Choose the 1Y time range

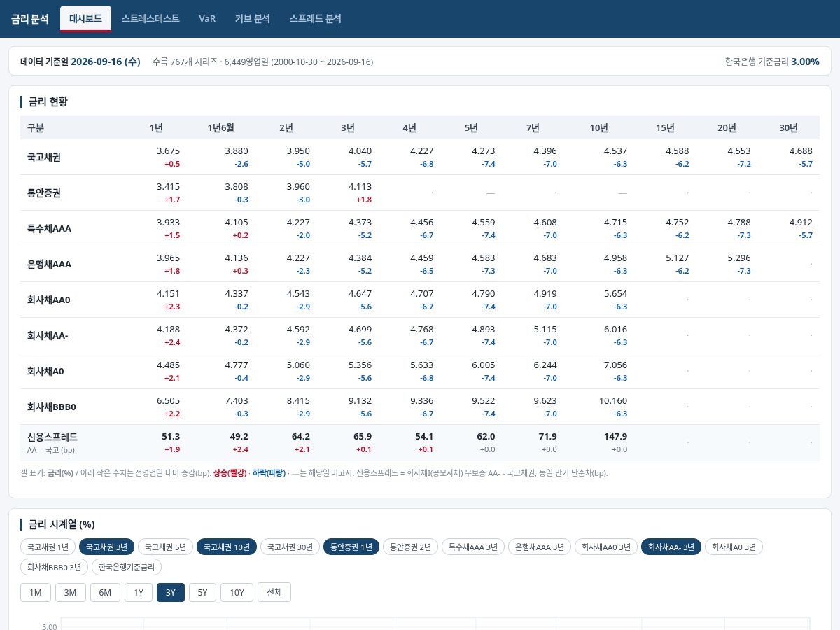139,592
